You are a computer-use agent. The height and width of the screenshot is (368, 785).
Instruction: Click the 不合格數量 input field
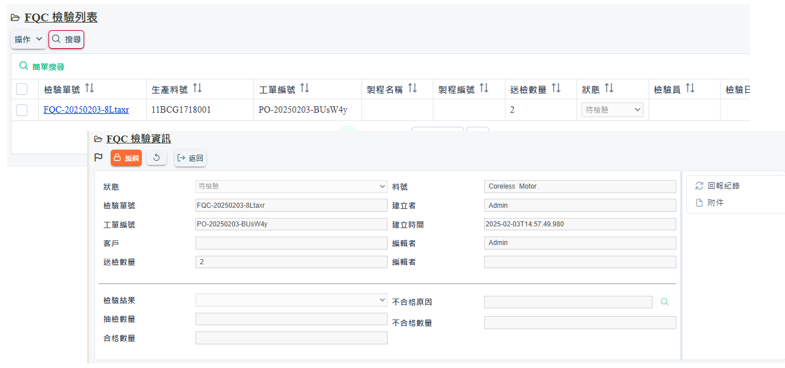(580, 322)
